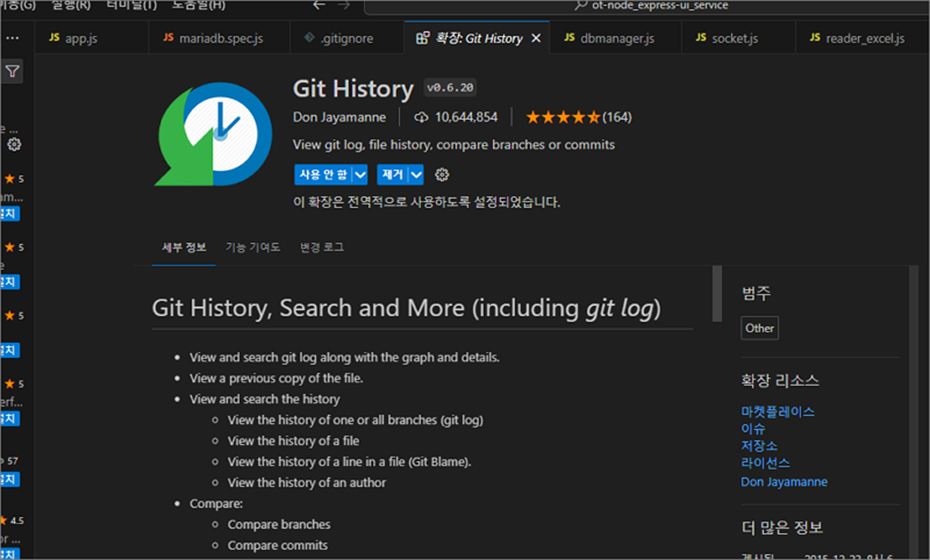Open the 도움말(H) menu
Screen dimensions: 930x560
[x=199, y=5]
